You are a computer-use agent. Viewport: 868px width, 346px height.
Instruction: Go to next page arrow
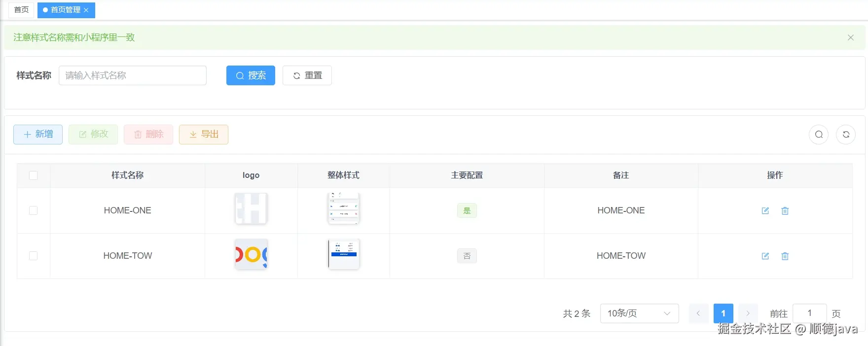click(x=748, y=313)
